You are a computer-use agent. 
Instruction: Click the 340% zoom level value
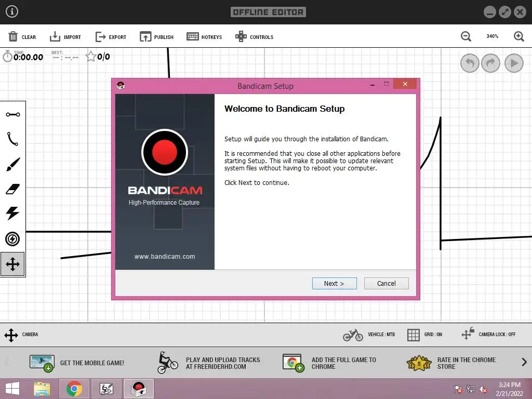click(x=493, y=36)
